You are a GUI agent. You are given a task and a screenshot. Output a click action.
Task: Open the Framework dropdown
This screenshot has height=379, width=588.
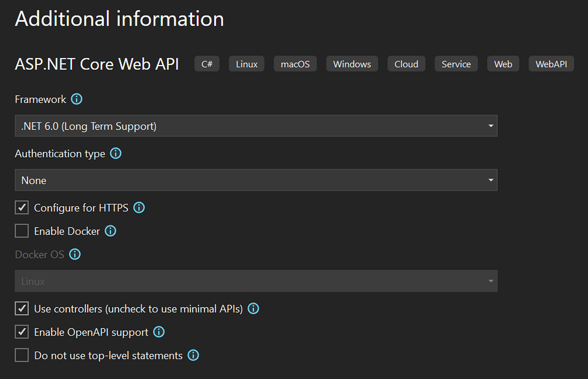[256, 126]
